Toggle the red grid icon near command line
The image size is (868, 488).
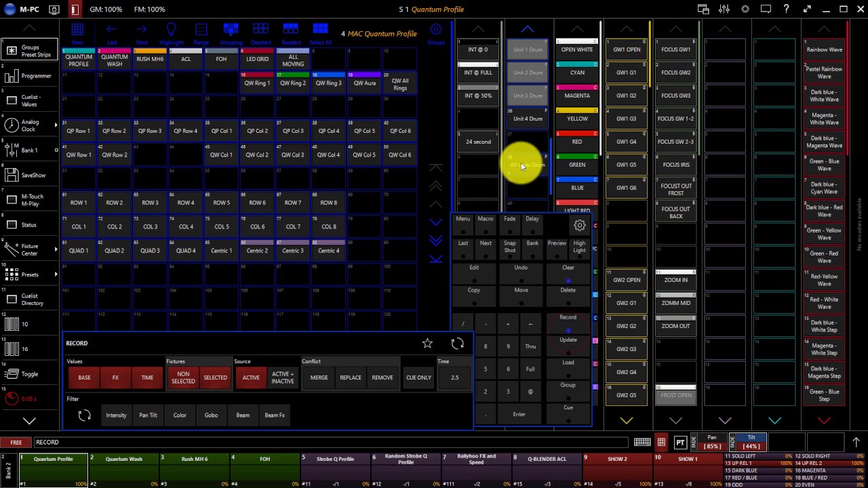point(661,443)
